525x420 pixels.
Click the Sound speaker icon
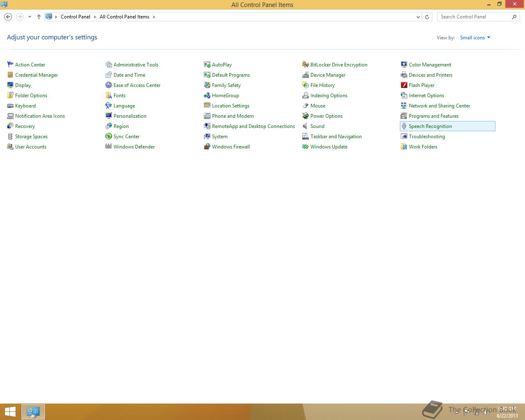[306, 126]
